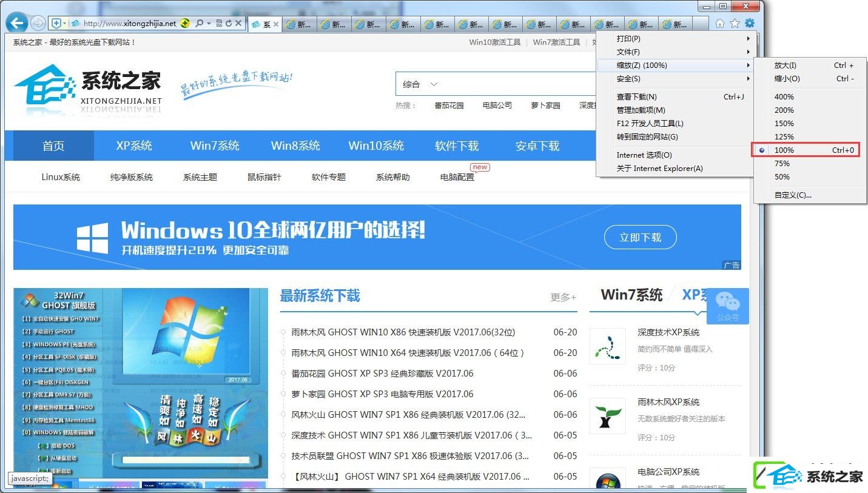The image size is (868, 493).
Task: Click 更多+ next to 最新系统下载
Action: (564, 297)
